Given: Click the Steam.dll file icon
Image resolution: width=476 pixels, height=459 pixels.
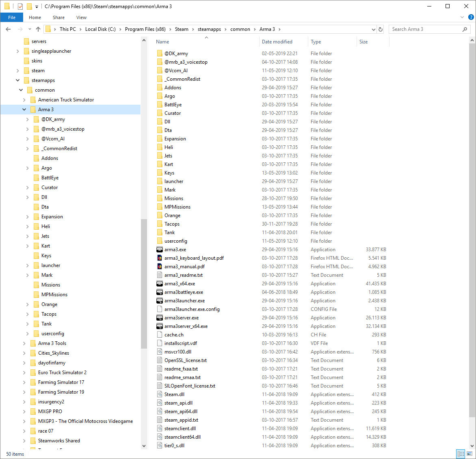Looking at the screenshot, I should tap(159, 394).
